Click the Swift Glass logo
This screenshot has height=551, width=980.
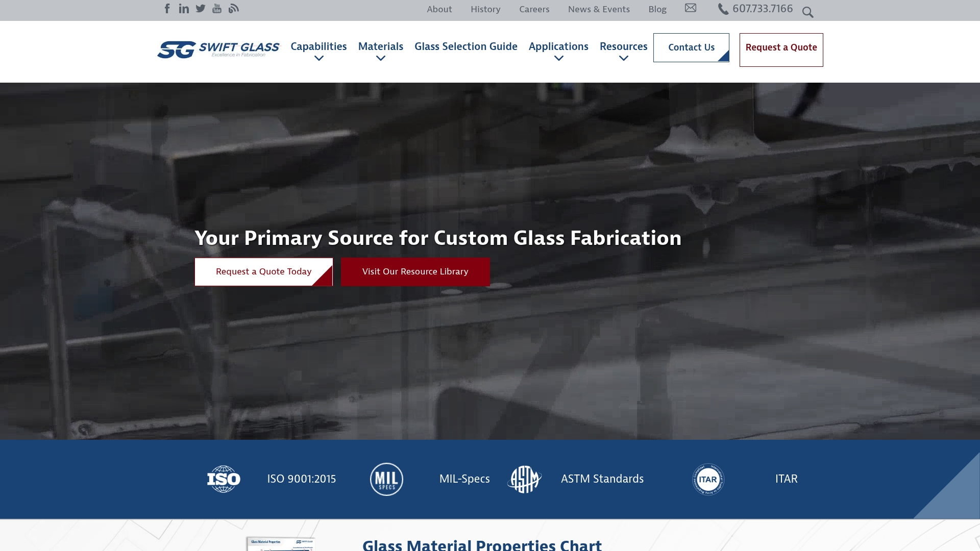[218, 49]
